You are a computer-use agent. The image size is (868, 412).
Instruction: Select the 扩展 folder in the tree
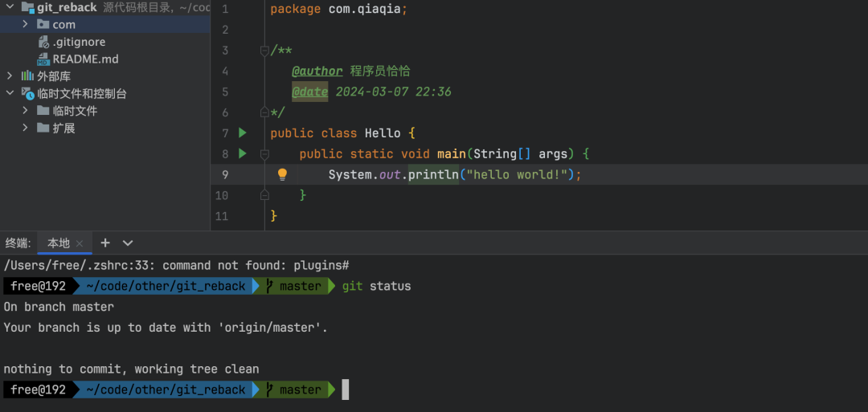(x=63, y=128)
